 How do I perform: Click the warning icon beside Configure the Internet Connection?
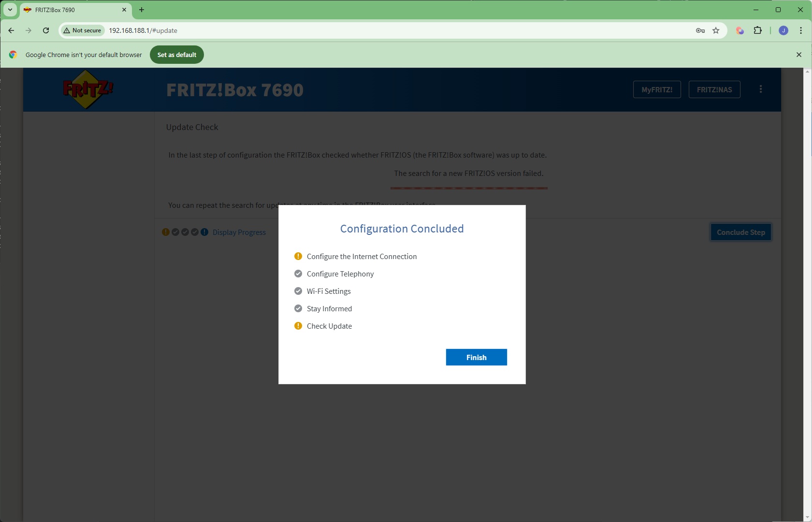pos(298,256)
